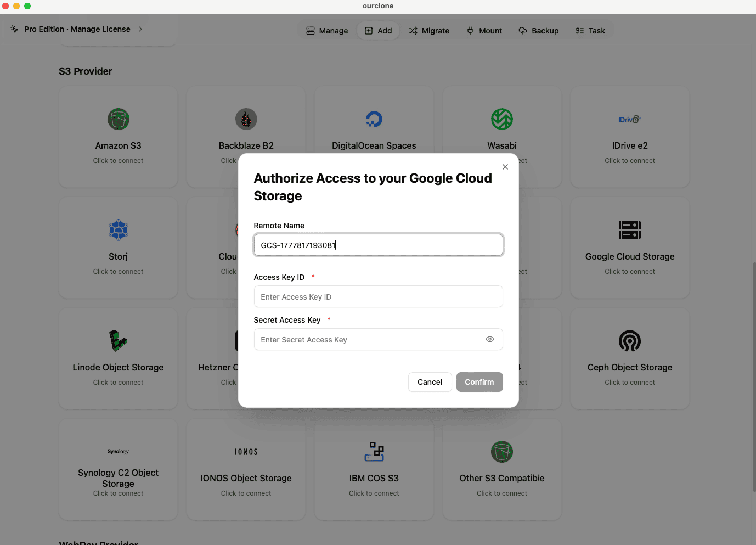Click the Manage tab stack icon
This screenshot has height=545, width=756.
[x=311, y=31]
